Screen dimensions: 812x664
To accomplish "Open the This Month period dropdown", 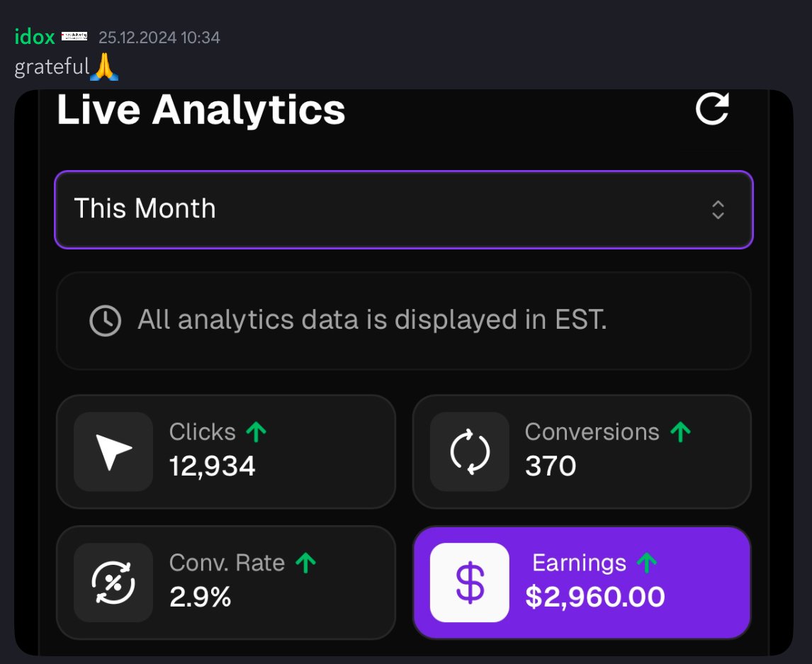I will (x=403, y=209).
